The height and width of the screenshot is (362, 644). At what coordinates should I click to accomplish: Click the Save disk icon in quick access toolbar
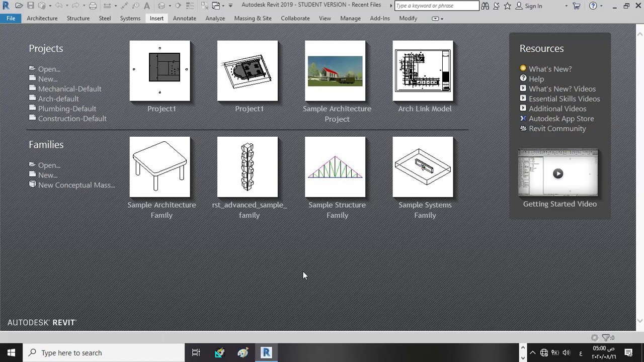31,6
